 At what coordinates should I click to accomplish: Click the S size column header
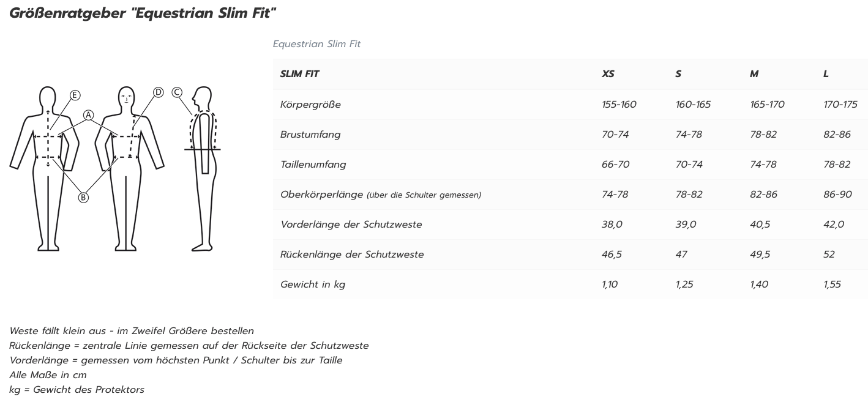pyautogui.click(x=678, y=74)
